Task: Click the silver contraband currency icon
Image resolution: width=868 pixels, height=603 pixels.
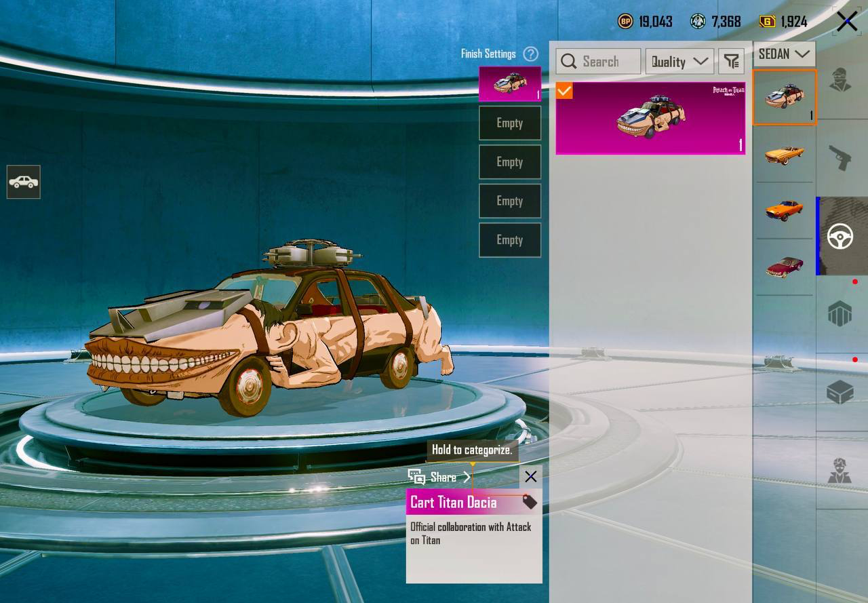Action: click(698, 22)
